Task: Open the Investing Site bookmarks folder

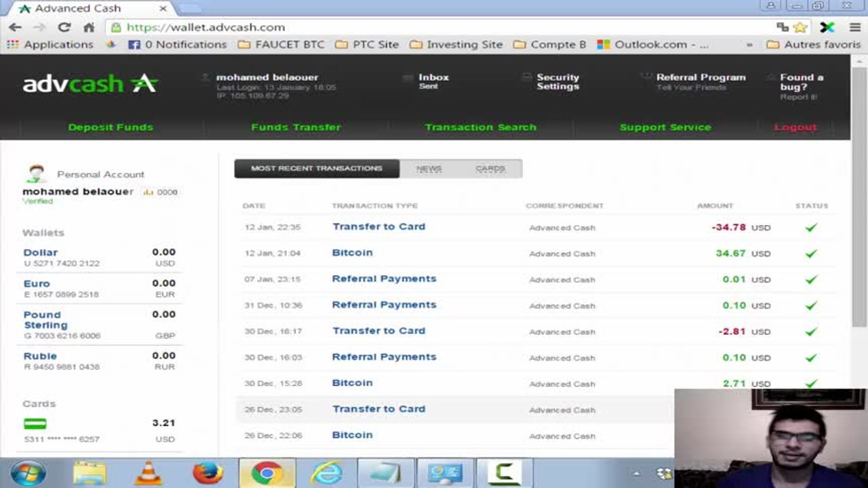Action: coord(456,45)
